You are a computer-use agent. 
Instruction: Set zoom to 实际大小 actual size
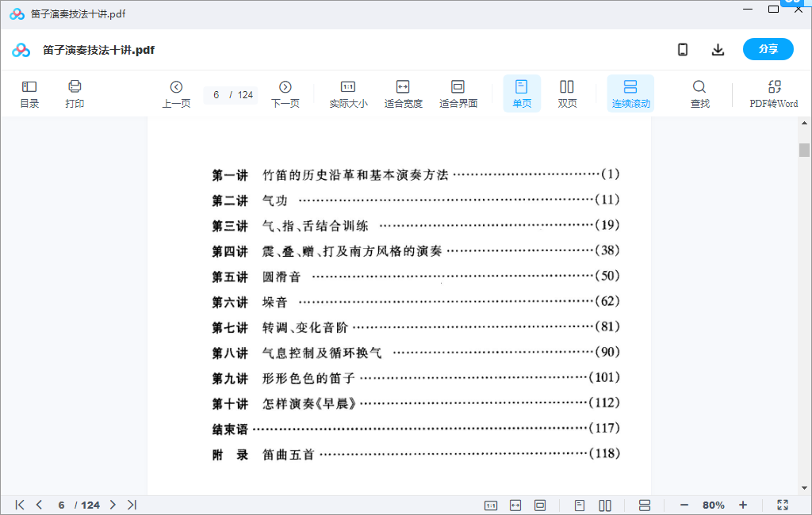click(348, 93)
